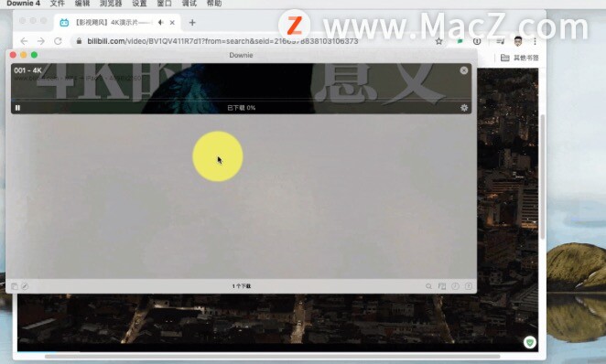Zoom the Downie window with green button
This screenshot has width=606, height=364.
coord(34,55)
